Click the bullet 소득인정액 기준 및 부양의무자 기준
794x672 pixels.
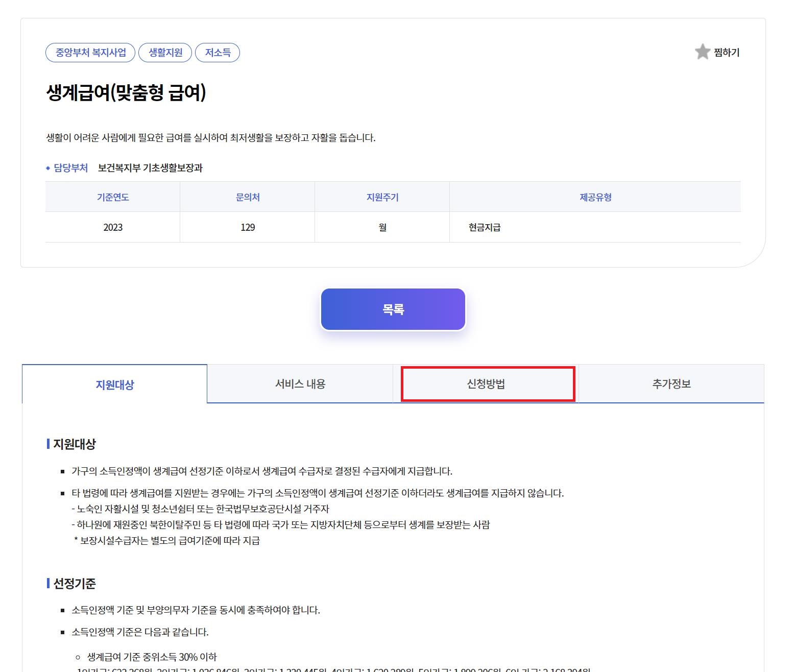coord(196,610)
